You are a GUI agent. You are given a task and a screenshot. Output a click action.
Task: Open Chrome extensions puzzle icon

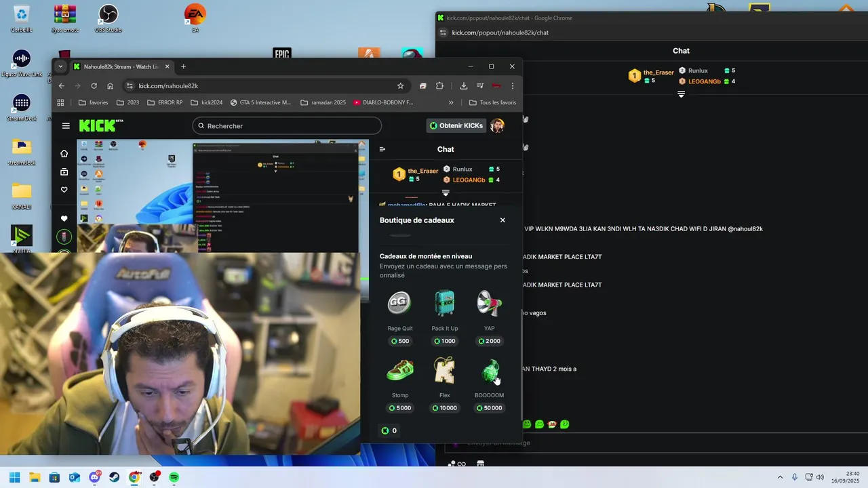point(439,86)
